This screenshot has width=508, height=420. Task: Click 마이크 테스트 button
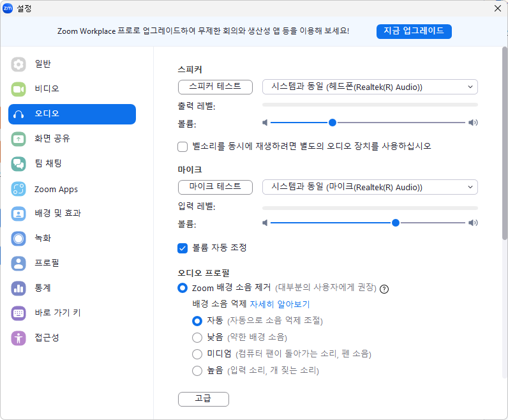(215, 187)
